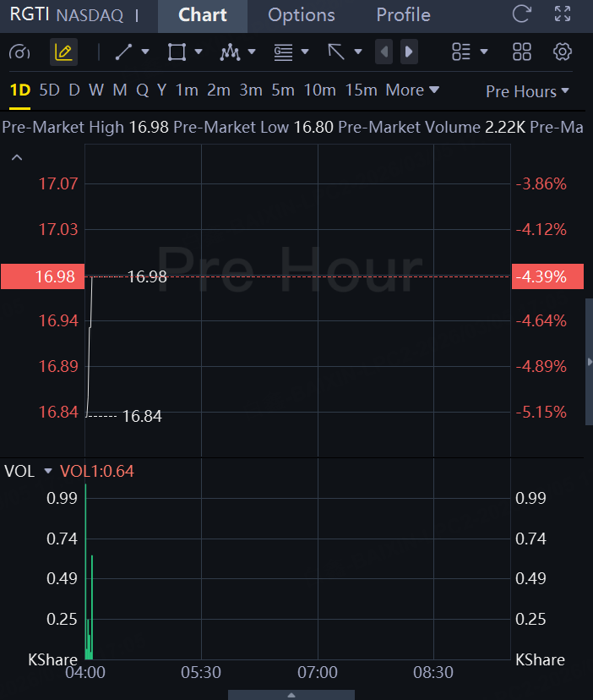593x700 pixels.
Task: Switch to the Options tab
Action: (x=302, y=15)
